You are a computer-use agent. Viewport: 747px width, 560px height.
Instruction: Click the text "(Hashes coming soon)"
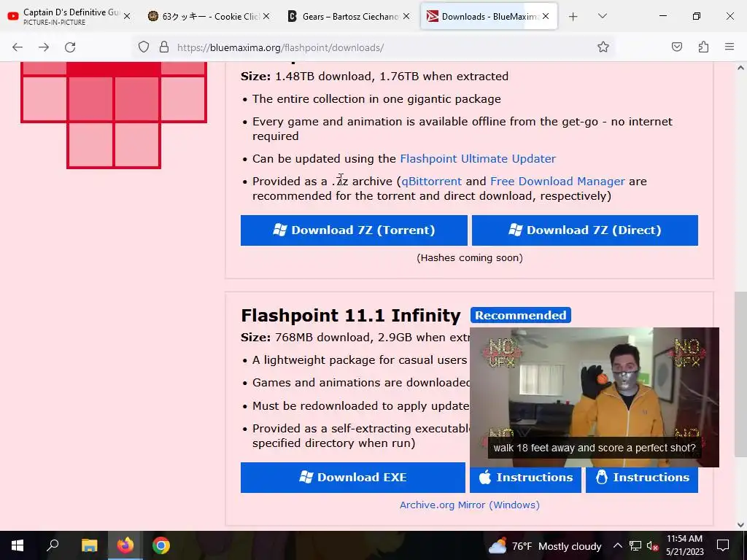(470, 258)
